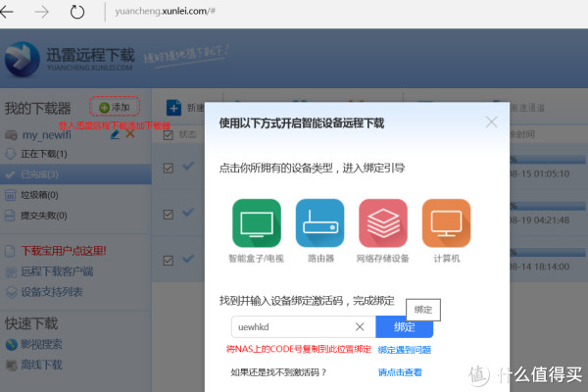Image resolution: width=588 pixels, height=392 pixels.
Task: Open 已完成(3) list
Action: pos(75,174)
